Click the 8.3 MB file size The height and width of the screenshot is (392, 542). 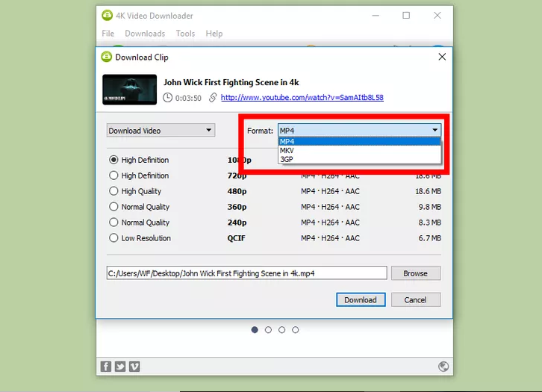[430, 223]
